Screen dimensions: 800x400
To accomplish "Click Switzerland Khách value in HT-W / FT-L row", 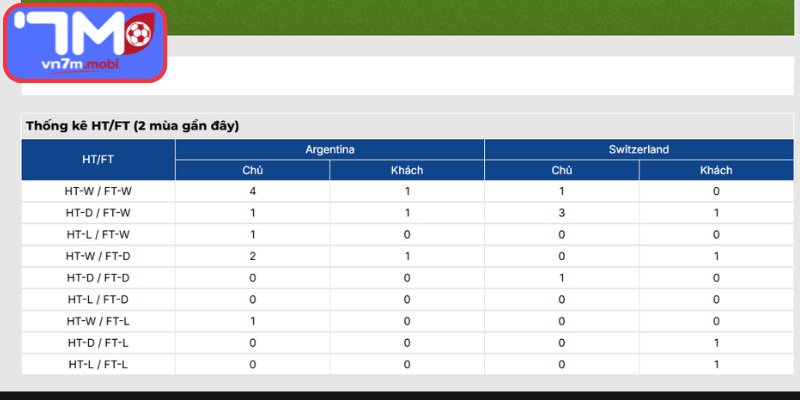I will click(716, 321).
